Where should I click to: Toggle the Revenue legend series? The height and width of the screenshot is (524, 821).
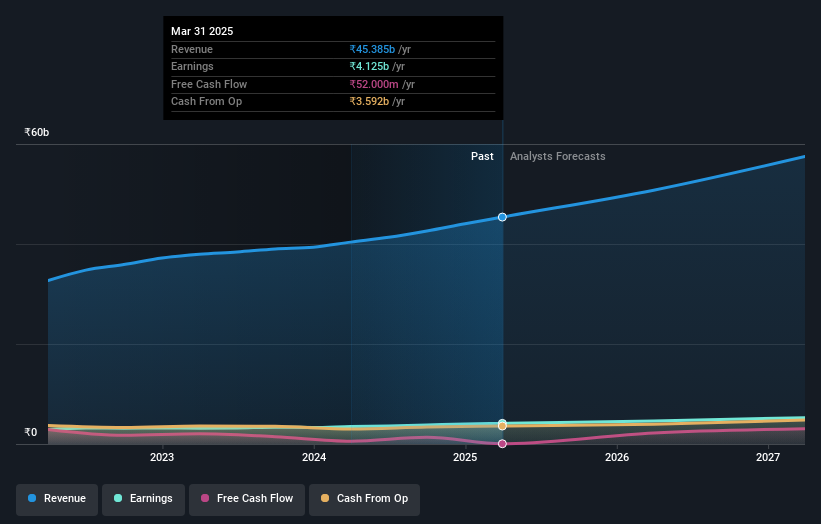coord(57,499)
